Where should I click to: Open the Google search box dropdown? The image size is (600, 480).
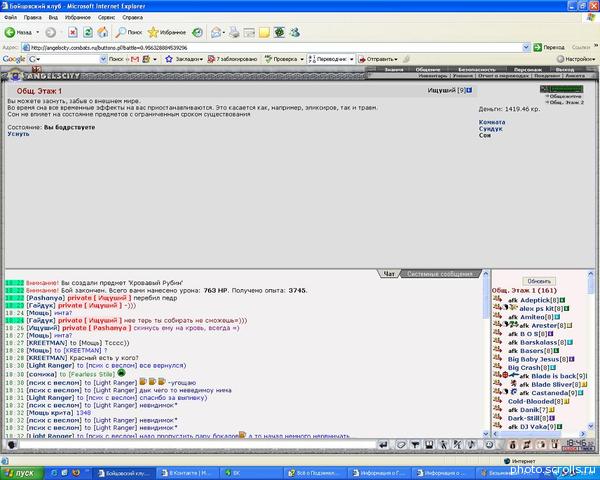(x=103, y=59)
